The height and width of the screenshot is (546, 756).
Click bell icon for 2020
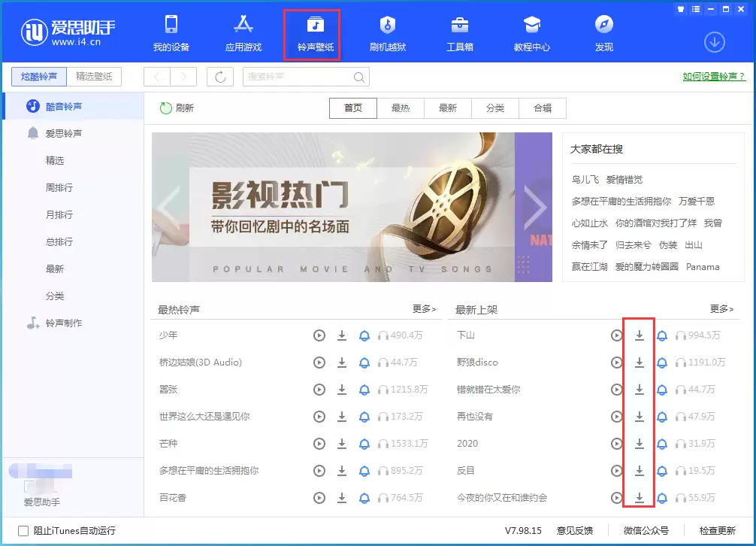point(662,444)
